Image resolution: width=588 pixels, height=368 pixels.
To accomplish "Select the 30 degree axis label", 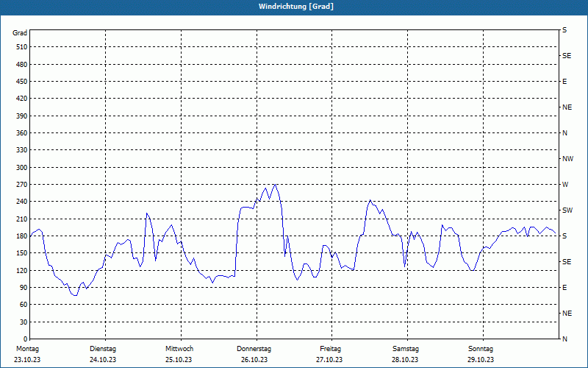I will tap(24, 322).
